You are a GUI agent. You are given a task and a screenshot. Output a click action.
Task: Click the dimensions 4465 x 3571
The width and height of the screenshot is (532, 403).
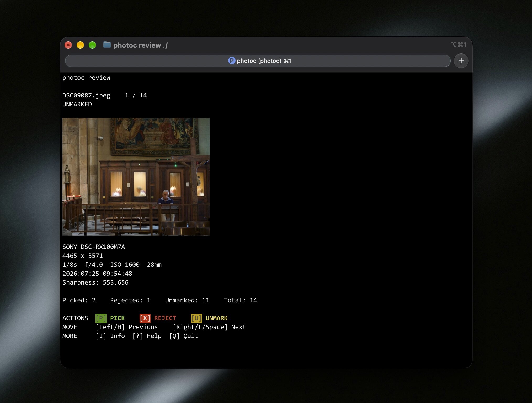[82, 256]
